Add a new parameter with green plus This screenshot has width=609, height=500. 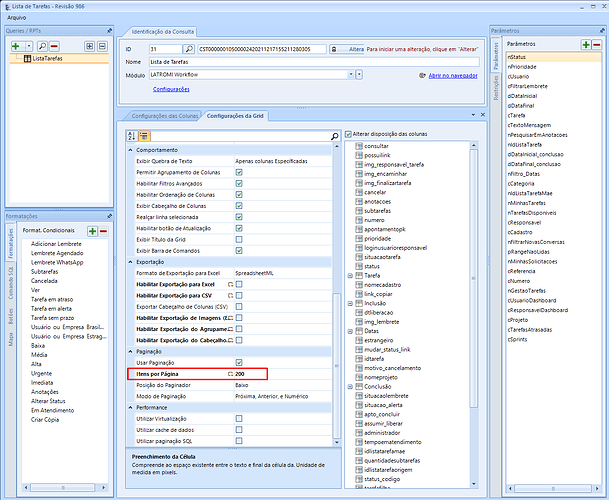(x=585, y=45)
